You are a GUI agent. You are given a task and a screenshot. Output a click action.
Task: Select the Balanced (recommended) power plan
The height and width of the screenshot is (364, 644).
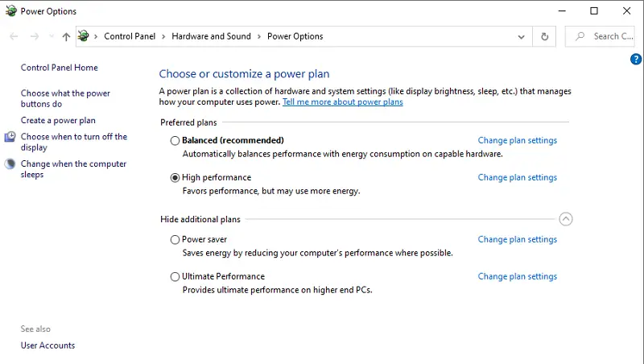click(175, 140)
